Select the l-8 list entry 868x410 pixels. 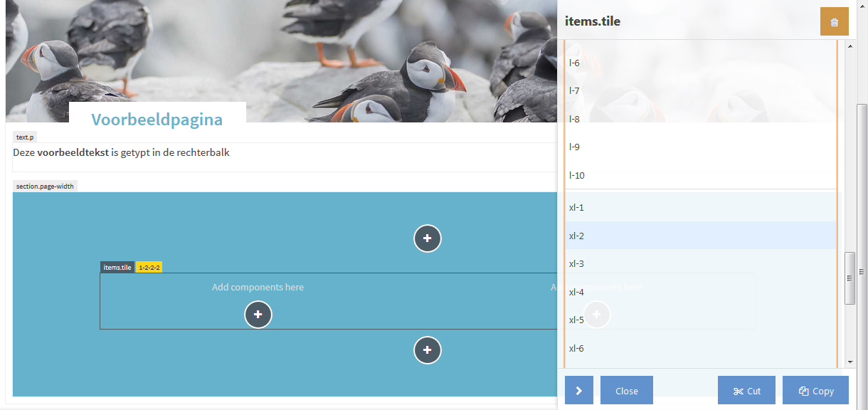click(701, 119)
